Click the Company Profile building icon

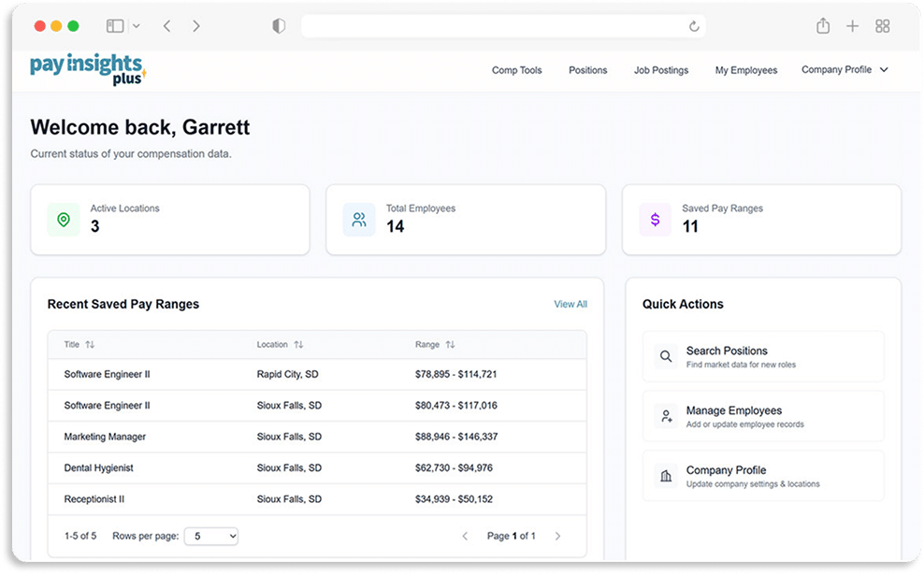pyautogui.click(x=666, y=476)
